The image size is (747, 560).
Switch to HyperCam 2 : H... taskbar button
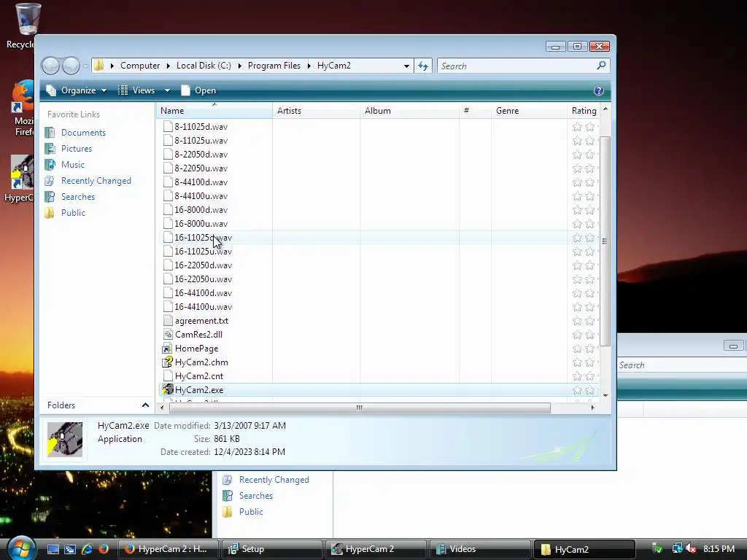tap(168, 549)
